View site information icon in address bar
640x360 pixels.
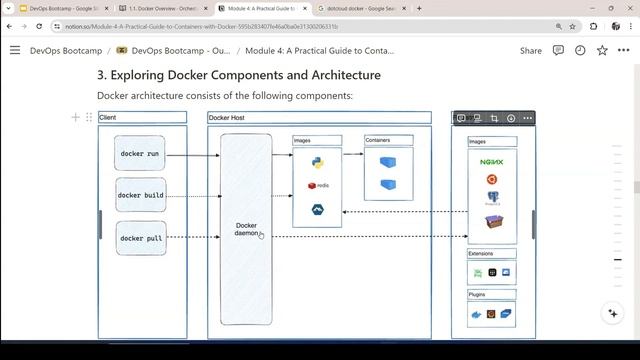pos(57,27)
